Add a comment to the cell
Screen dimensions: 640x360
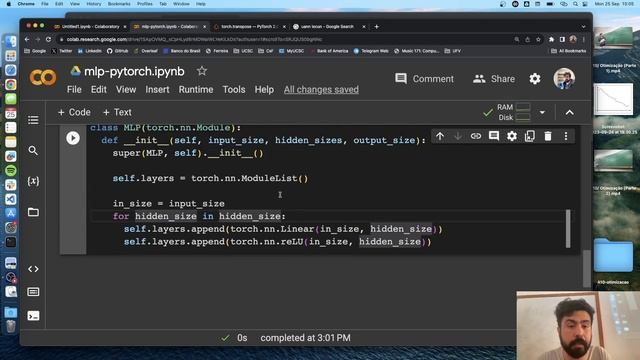pos(494,136)
